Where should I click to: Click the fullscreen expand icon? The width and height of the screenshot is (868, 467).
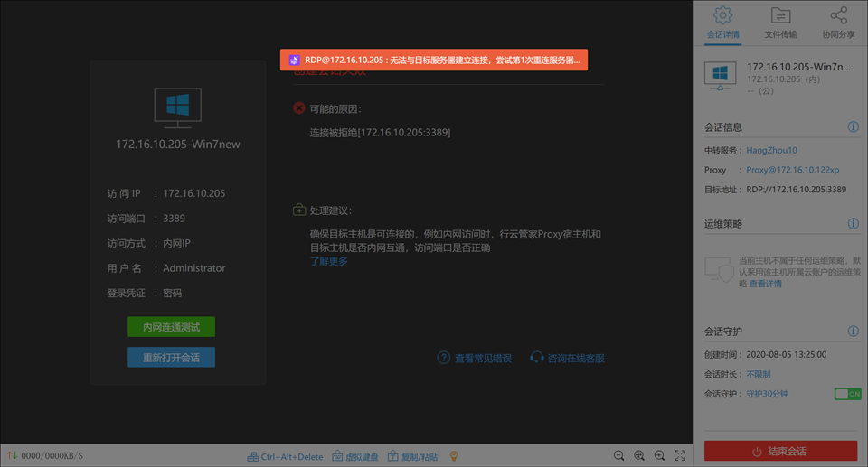680,456
